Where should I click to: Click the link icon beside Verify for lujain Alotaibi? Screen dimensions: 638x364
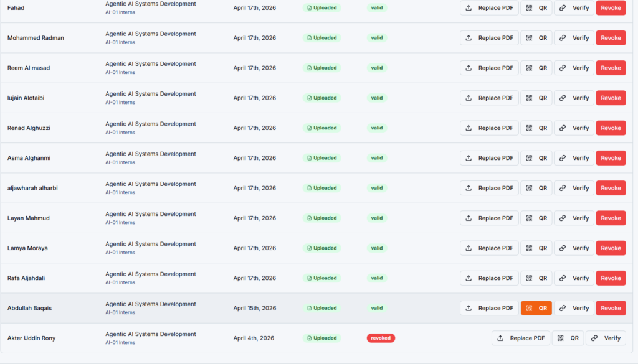coord(563,98)
